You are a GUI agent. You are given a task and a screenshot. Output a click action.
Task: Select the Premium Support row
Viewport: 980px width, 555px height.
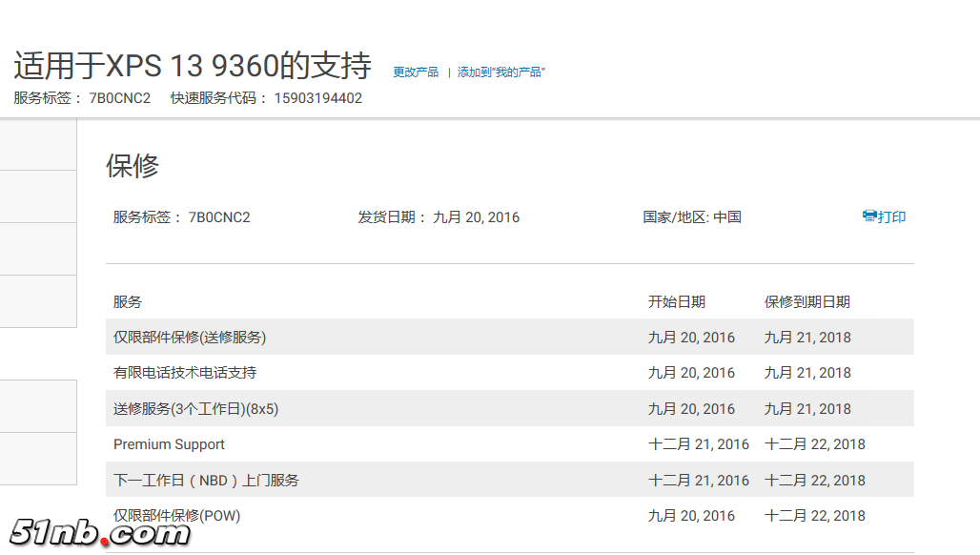pyautogui.click(x=169, y=444)
